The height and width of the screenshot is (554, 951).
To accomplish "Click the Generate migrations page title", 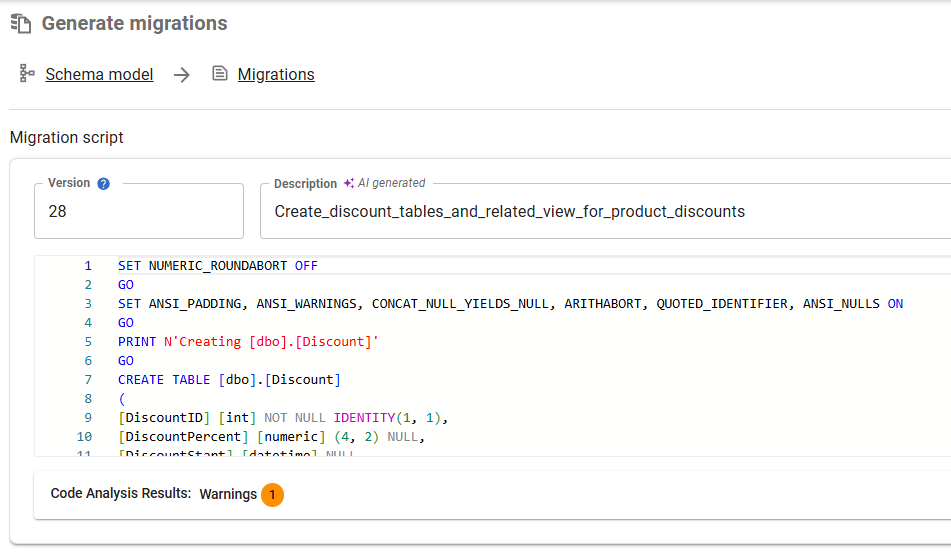I will point(134,23).
